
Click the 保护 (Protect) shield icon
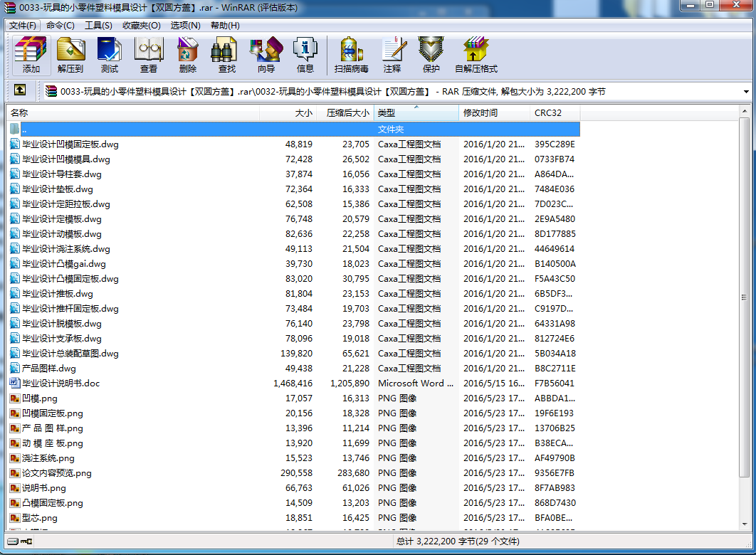pyautogui.click(x=431, y=50)
